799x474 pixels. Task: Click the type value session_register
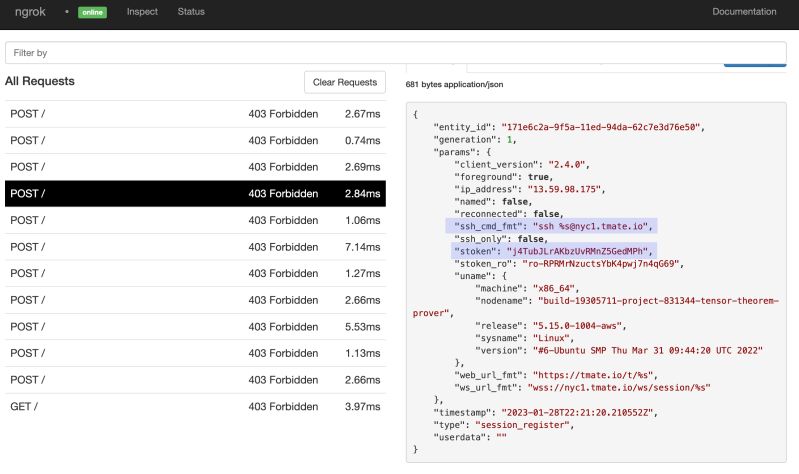tap(522, 425)
